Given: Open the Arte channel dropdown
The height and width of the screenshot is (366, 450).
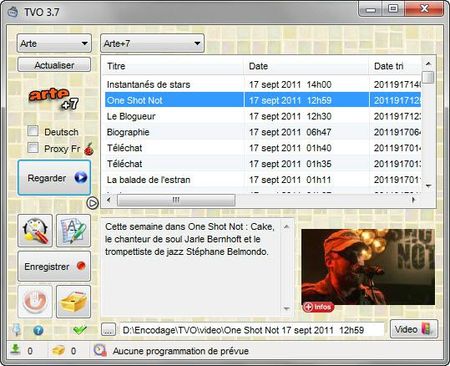Looking at the screenshot, I should pyautogui.click(x=54, y=43).
